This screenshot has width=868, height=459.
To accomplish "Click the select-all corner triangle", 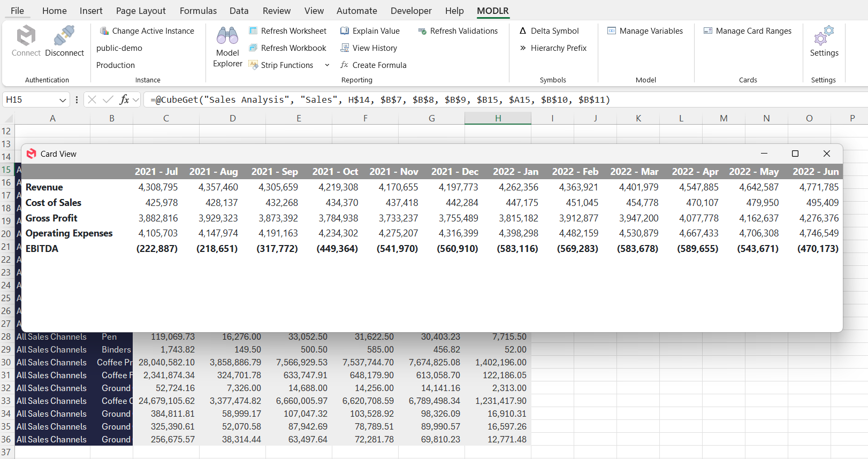I will click(x=8, y=118).
